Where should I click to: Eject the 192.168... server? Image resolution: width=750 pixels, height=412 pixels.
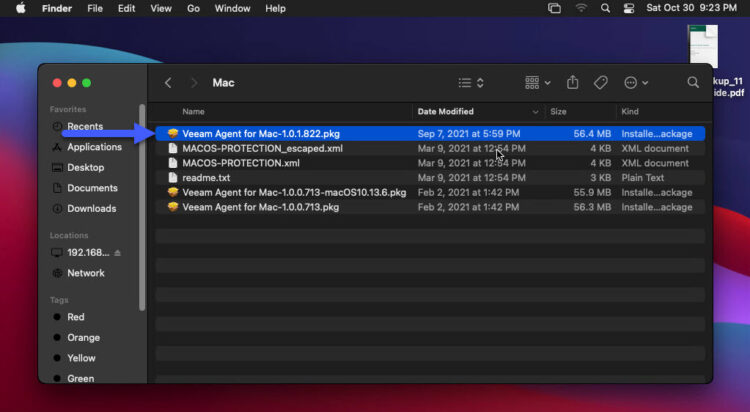118,253
